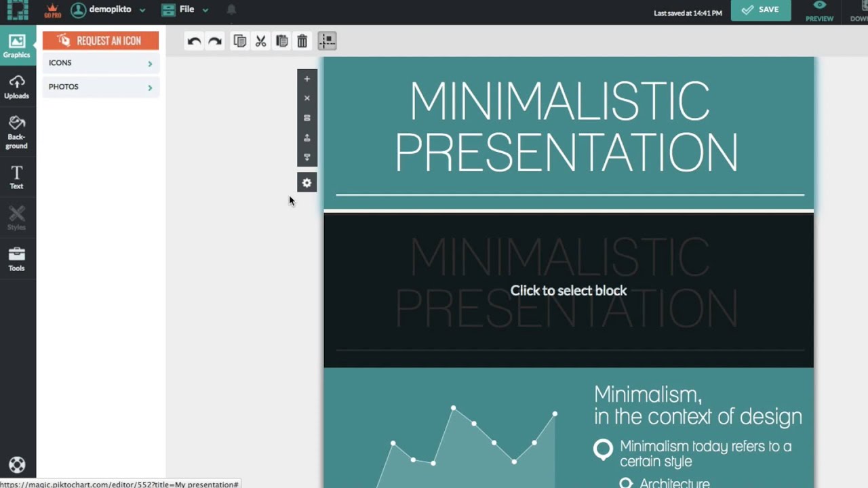Clone the block using the duplicate block icon

pyautogui.click(x=307, y=117)
